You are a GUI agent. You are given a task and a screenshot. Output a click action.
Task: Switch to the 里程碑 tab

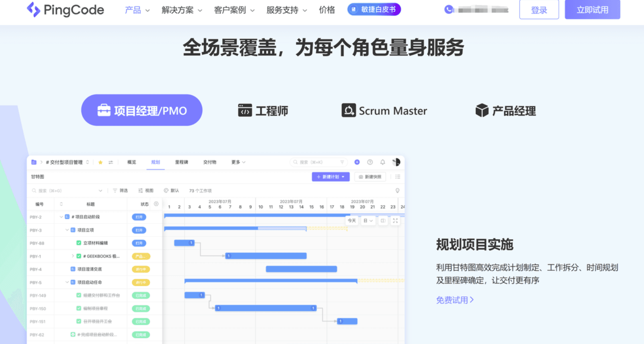(181, 162)
